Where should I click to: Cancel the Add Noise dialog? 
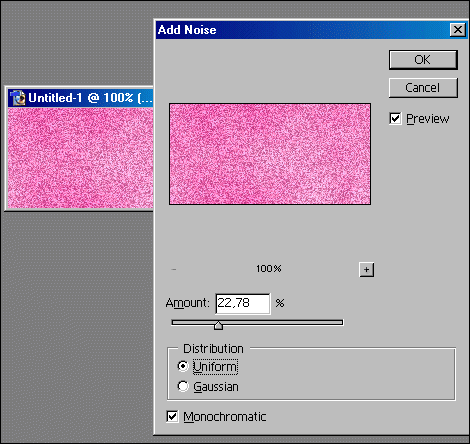423,88
